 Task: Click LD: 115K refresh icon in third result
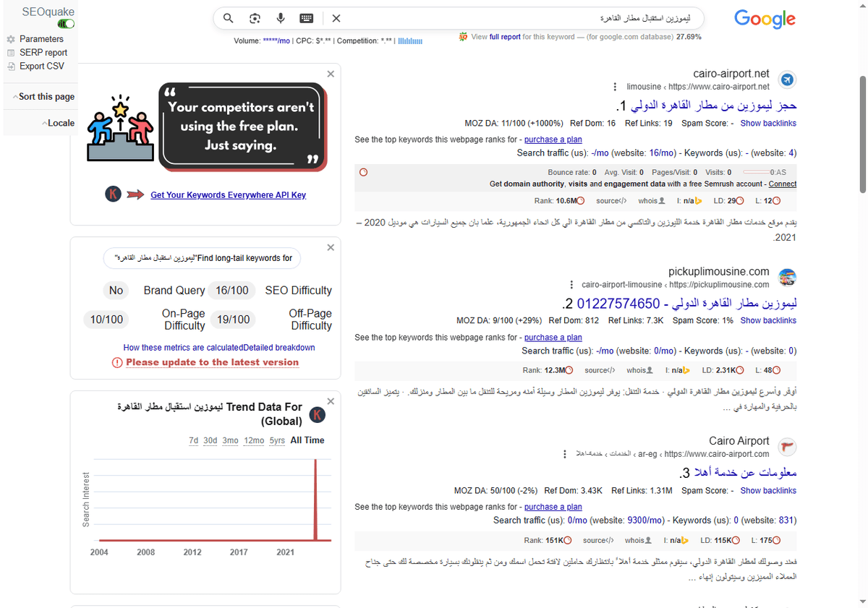736,540
